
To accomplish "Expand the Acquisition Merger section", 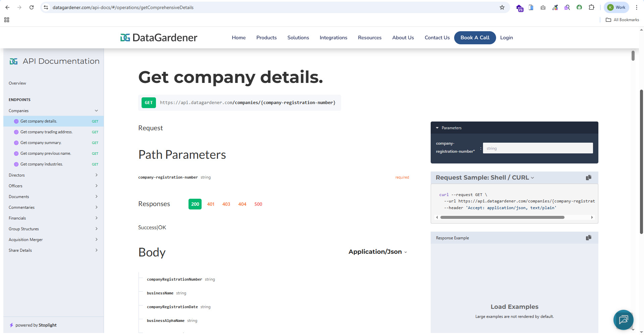I will (x=96, y=239).
